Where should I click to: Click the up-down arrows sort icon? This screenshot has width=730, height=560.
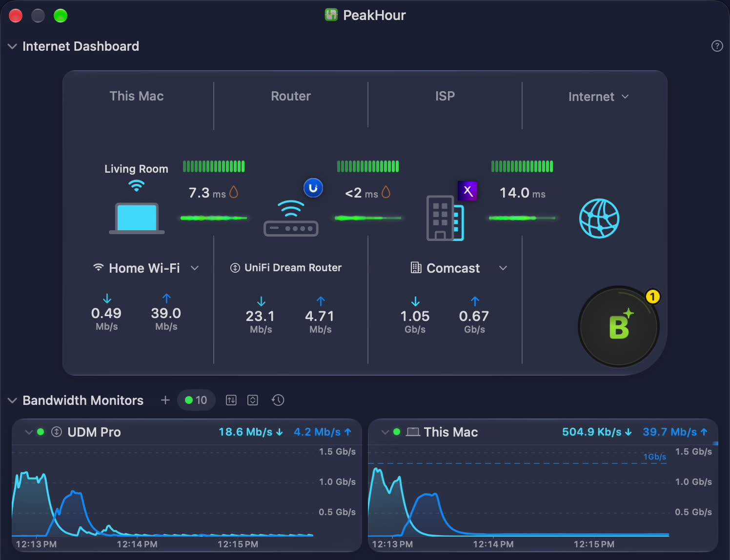click(231, 400)
